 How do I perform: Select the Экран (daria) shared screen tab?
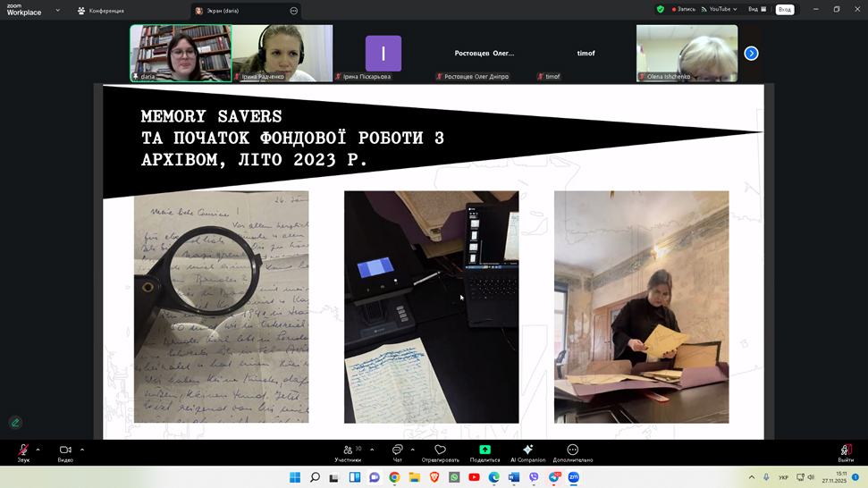point(240,11)
